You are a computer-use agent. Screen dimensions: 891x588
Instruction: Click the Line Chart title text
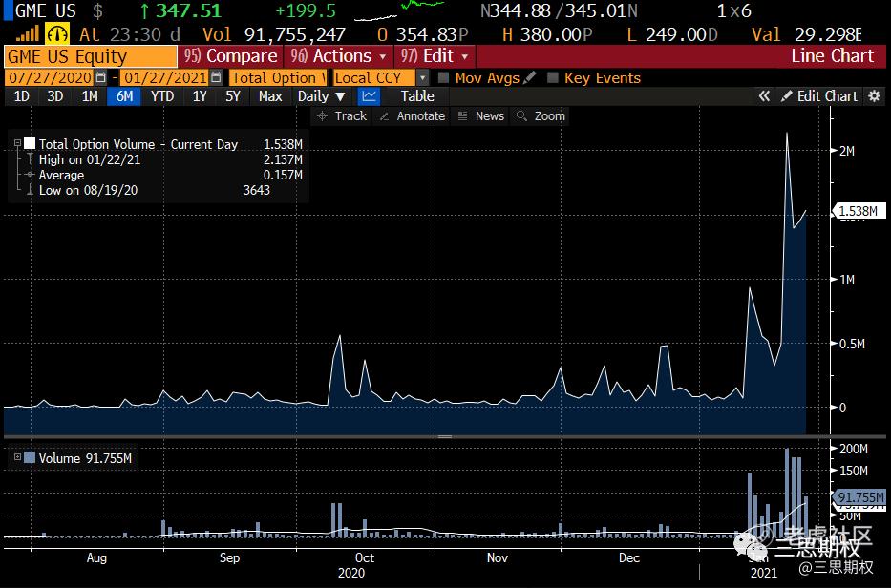click(833, 55)
